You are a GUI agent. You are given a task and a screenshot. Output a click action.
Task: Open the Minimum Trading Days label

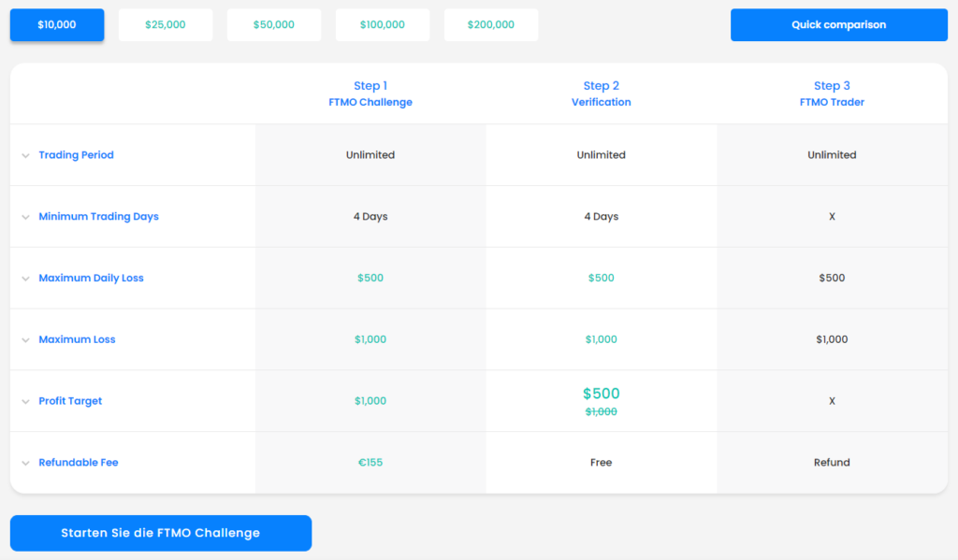point(98,217)
